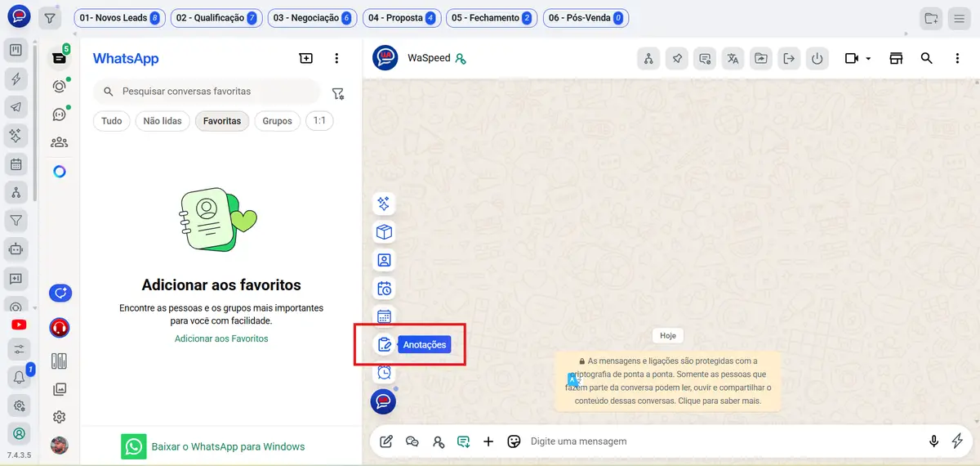Open the 3D box products icon

click(x=384, y=232)
